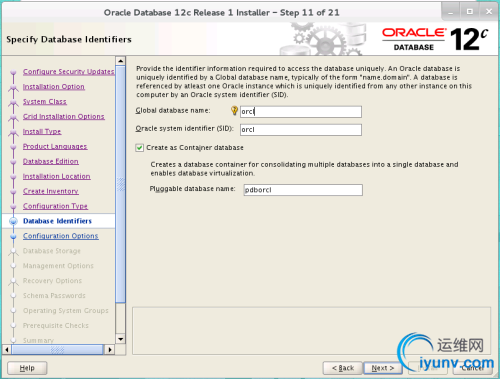The width and height of the screenshot is (500, 379).
Task: Click the Management Options step label
Action: point(58,266)
